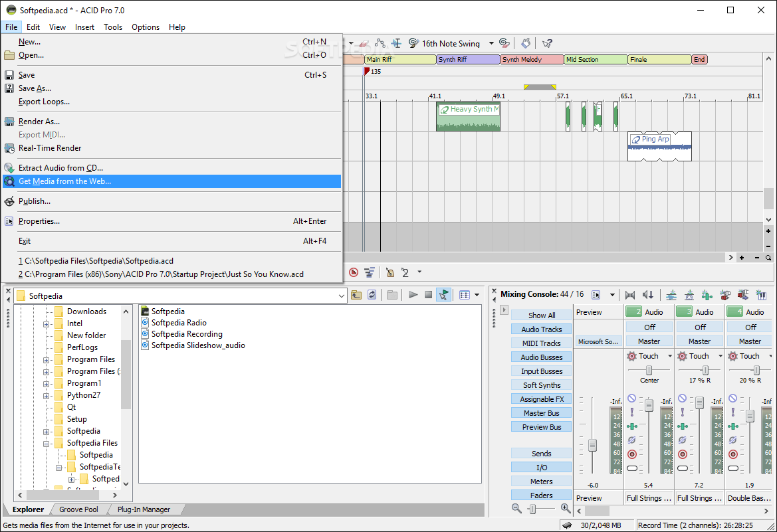Click Show All in Mixing Console
The image size is (777, 532).
tap(542, 315)
